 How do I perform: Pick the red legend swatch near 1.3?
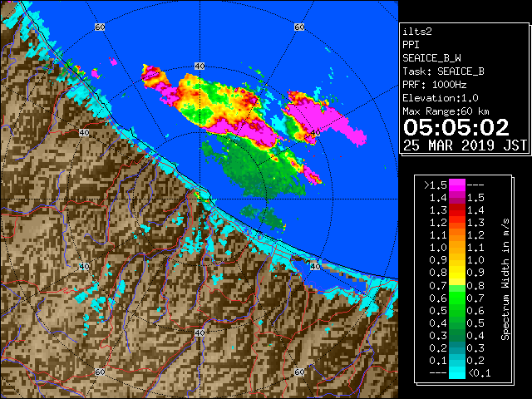(x=457, y=210)
